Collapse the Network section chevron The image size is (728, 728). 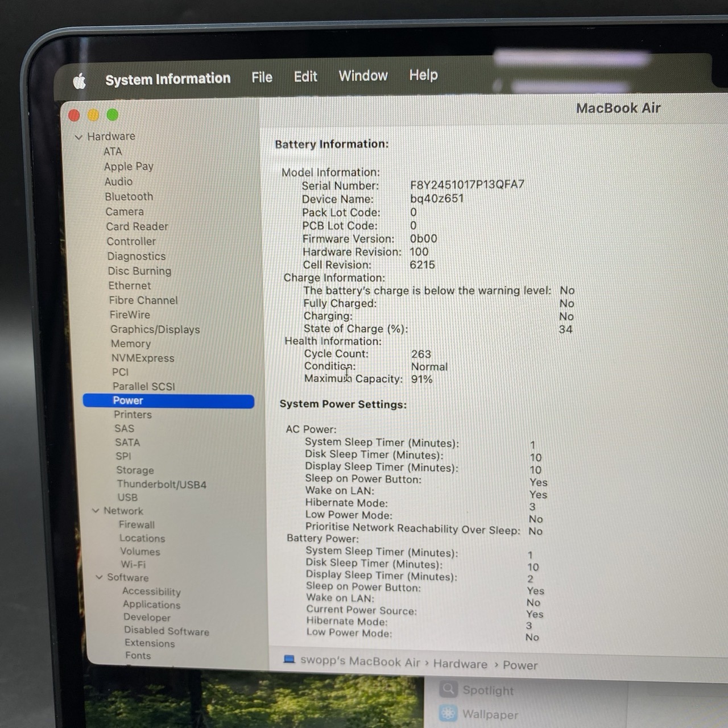[96, 511]
